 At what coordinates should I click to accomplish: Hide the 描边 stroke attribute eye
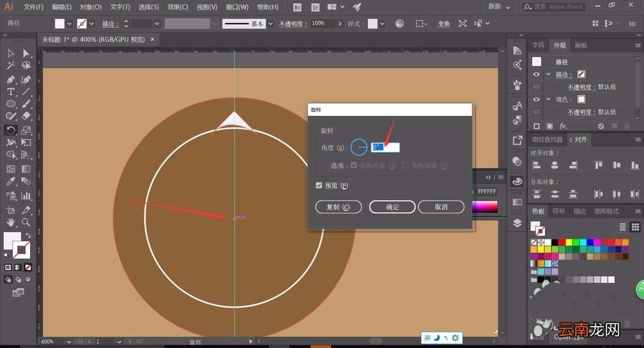pos(536,74)
